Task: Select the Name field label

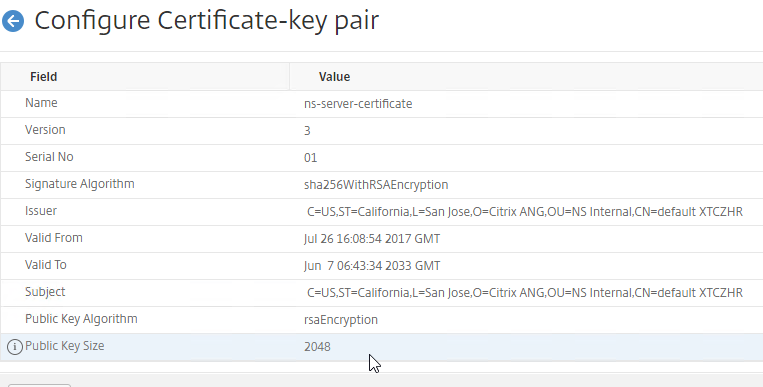Action: point(41,103)
